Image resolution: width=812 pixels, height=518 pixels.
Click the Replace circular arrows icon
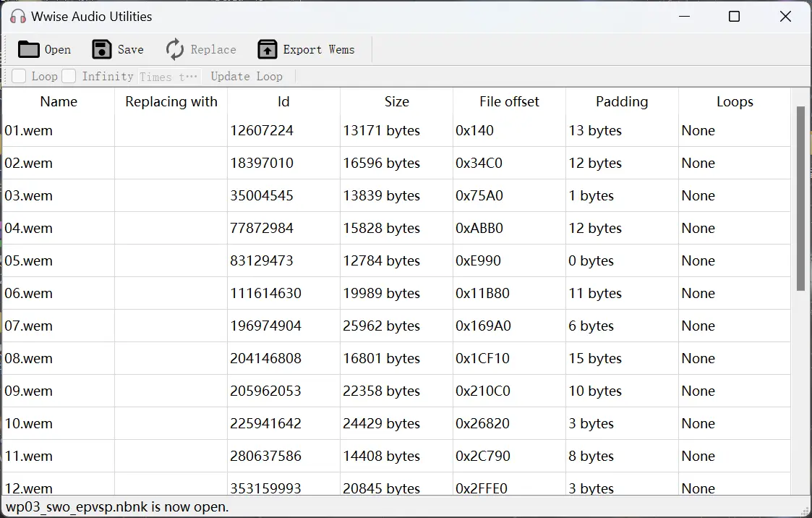(175, 49)
